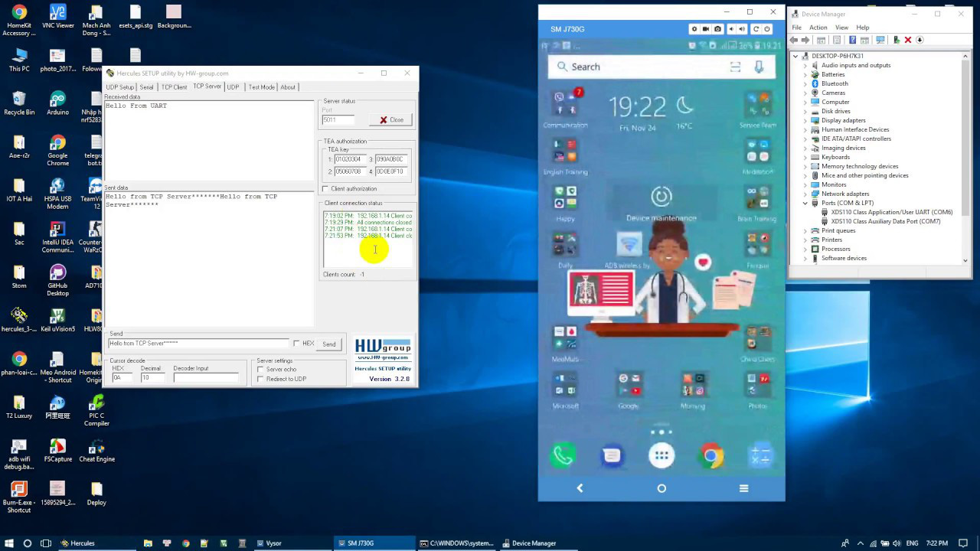Collapse Ports (COM & LPT) node

pos(805,203)
